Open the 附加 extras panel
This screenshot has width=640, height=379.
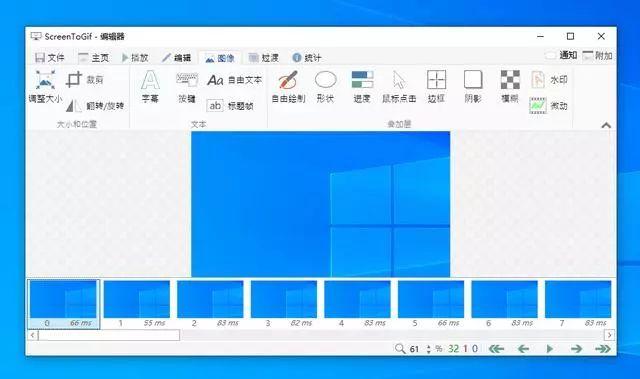coord(598,55)
